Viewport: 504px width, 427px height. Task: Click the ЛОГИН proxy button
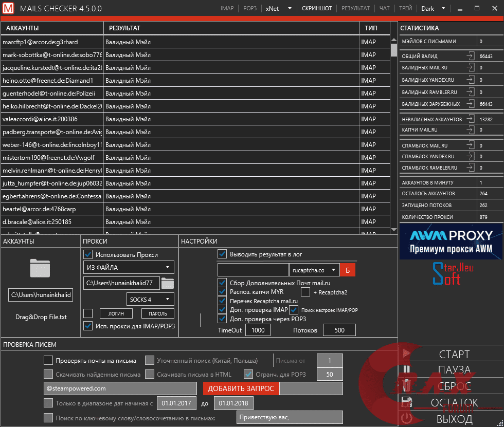[116, 313]
